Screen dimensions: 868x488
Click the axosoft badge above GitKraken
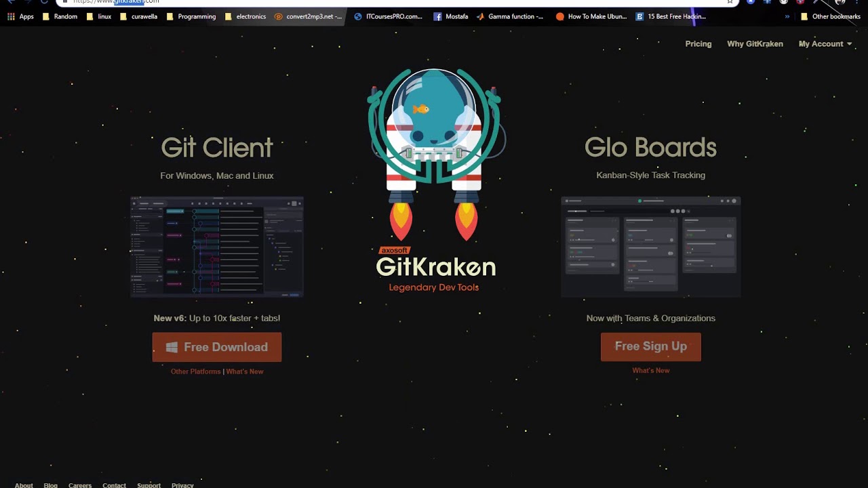tap(394, 250)
